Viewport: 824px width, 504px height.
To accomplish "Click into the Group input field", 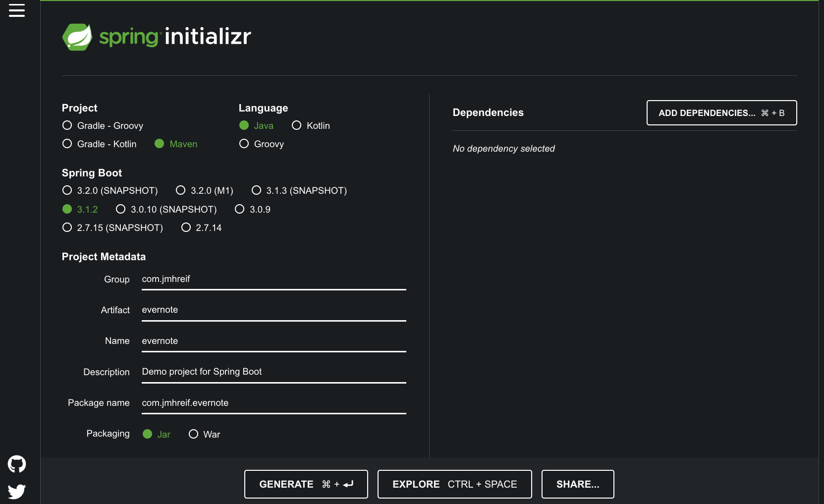I will point(274,280).
